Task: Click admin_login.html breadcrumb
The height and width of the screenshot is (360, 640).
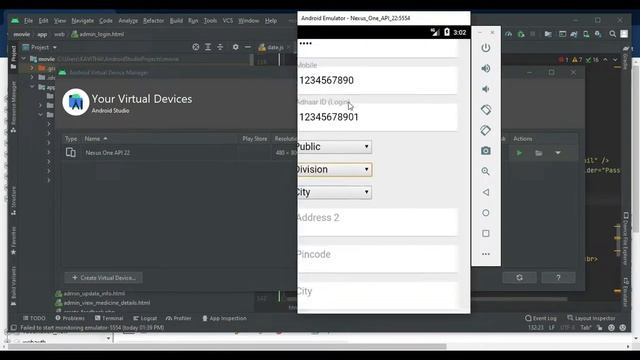Action: (x=98, y=34)
